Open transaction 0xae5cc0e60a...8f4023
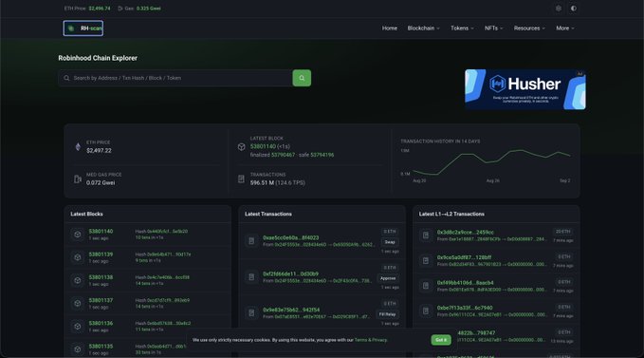644x358 pixels. 291,237
